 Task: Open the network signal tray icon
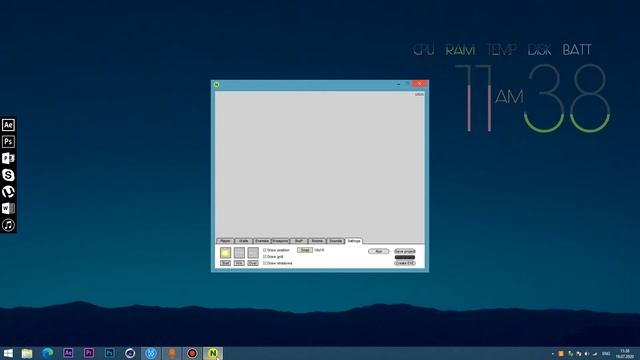tap(595, 354)
